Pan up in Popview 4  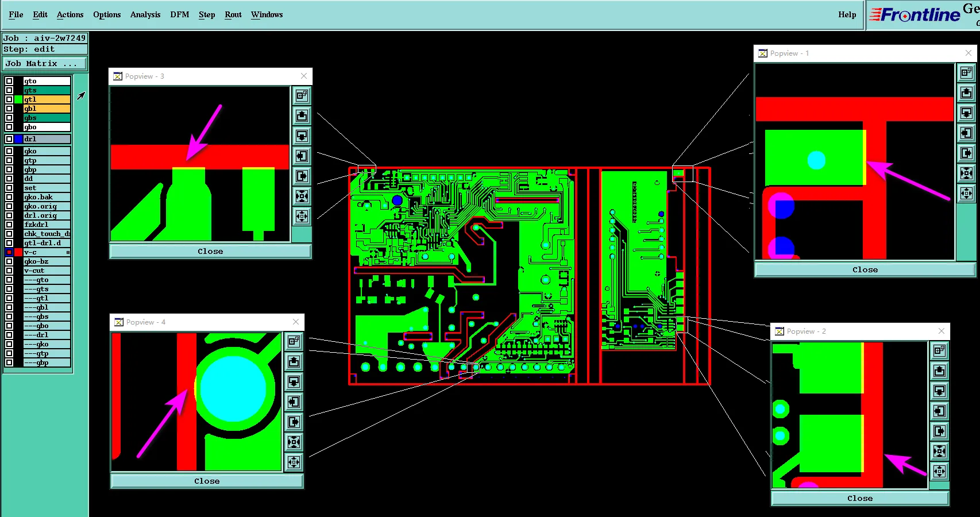(x=294, y=361)
